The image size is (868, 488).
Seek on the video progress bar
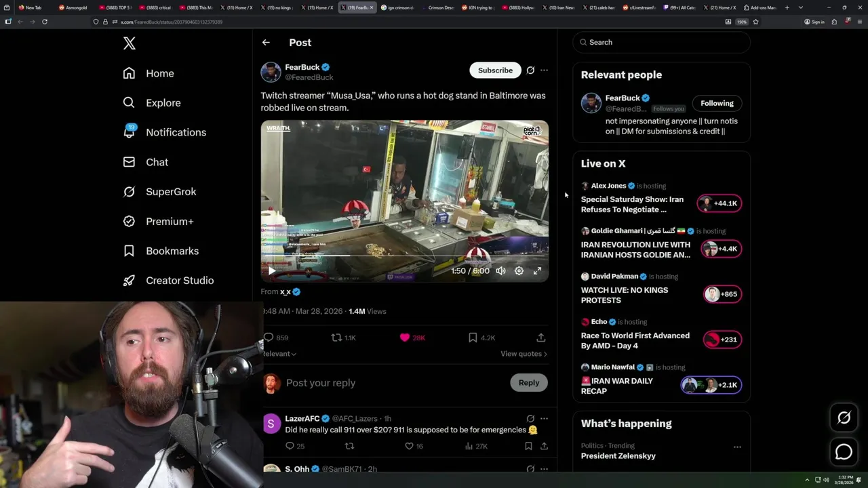[x=405, y=256]
